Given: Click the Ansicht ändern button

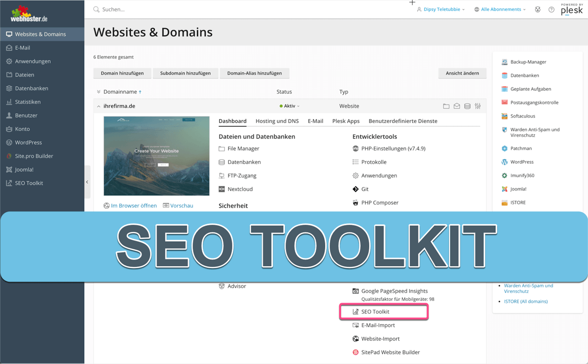Looking at the screenshot, I should pyautogui.click(x=462, y=73).
